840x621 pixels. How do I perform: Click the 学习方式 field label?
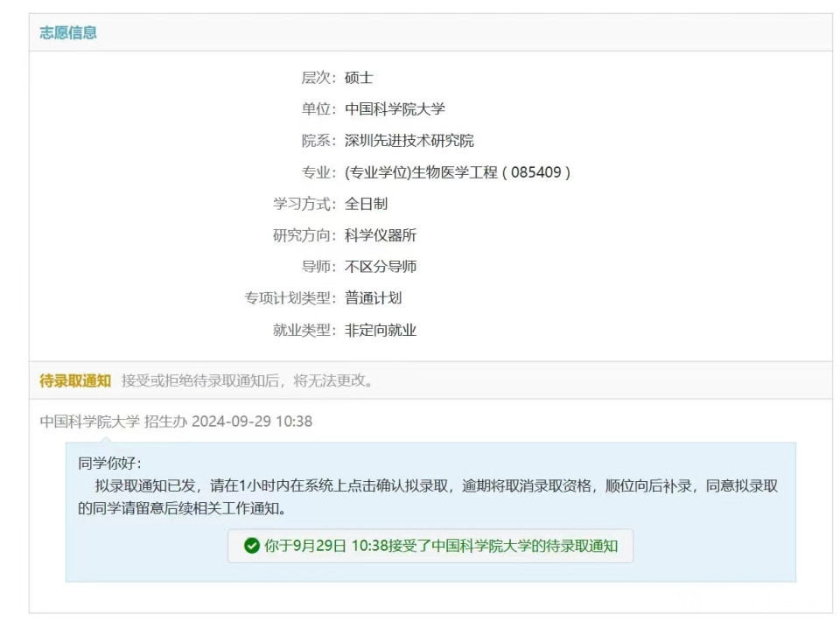click(304, 204)
